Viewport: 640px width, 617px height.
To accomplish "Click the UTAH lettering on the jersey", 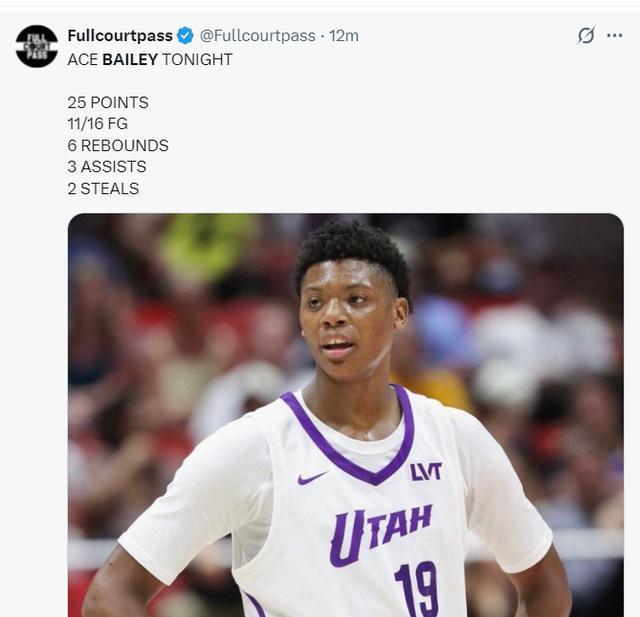I will pyautogui.click(x=380, y=535).
